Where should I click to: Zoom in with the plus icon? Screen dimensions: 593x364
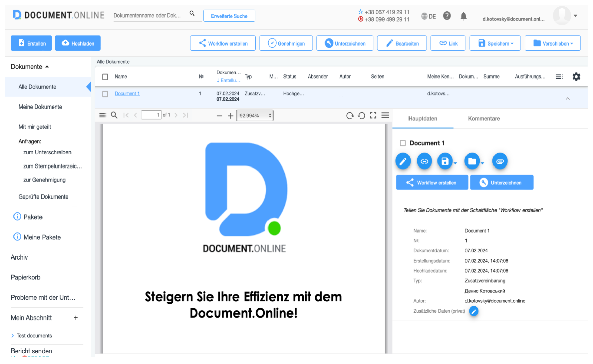pos(230,116)
